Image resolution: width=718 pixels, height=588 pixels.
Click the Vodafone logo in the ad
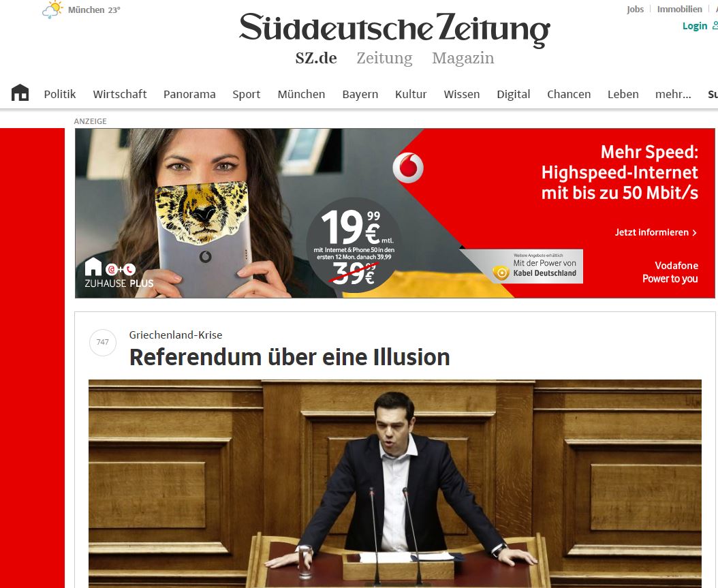[x=407, y=168]
